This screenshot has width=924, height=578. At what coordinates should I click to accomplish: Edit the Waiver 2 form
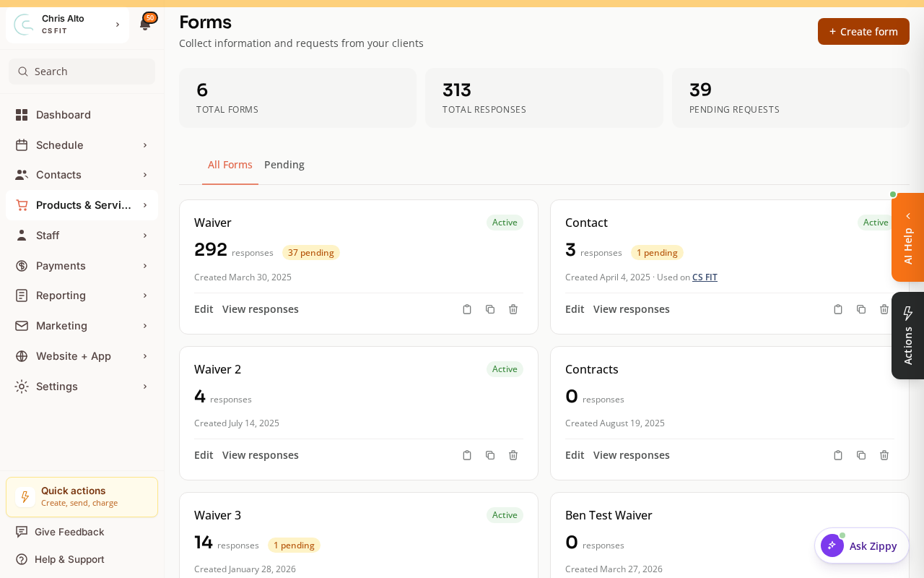(204, 455)
